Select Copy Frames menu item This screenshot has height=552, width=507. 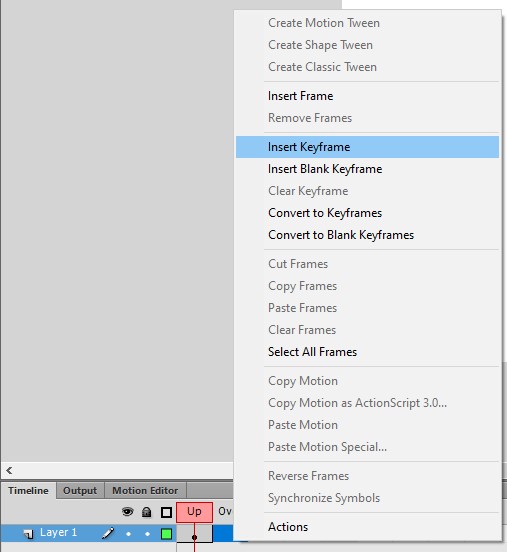tap(367, 286)
